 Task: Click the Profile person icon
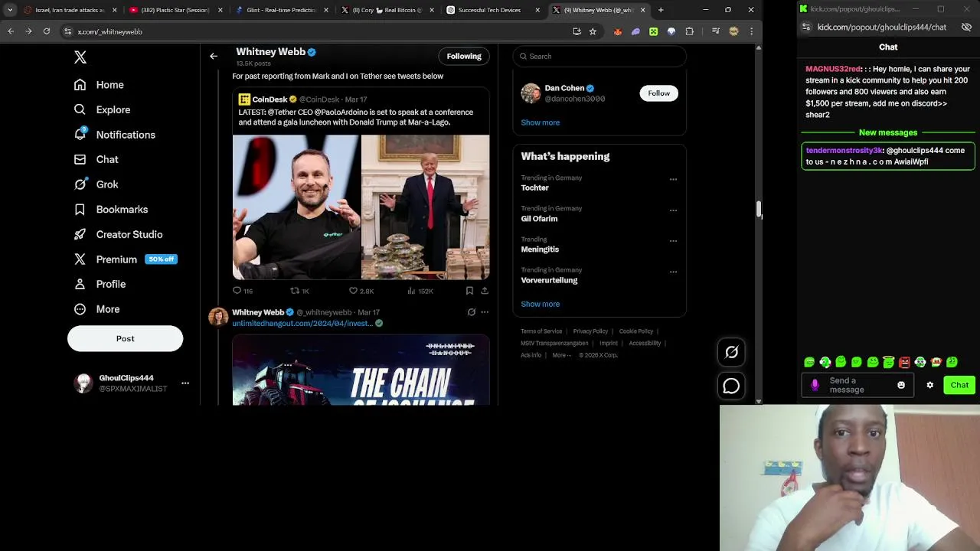(x=80, y=284)
